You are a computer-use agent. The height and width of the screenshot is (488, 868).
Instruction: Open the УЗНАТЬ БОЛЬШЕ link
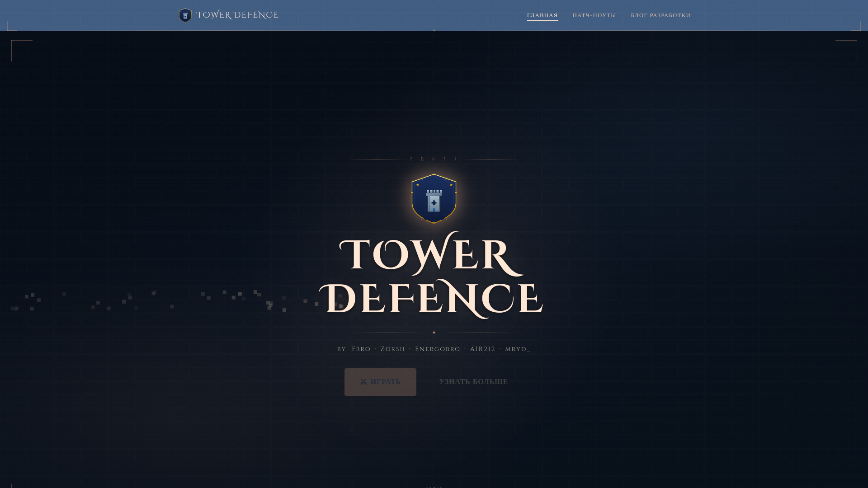coord(473,382)
